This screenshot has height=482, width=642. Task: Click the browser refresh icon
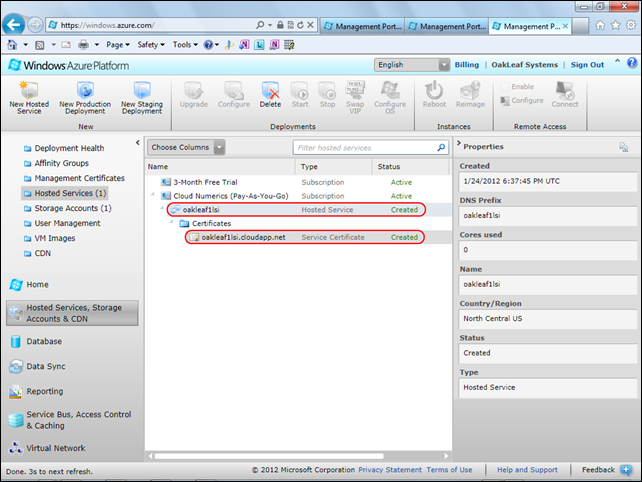pos(301,25)
